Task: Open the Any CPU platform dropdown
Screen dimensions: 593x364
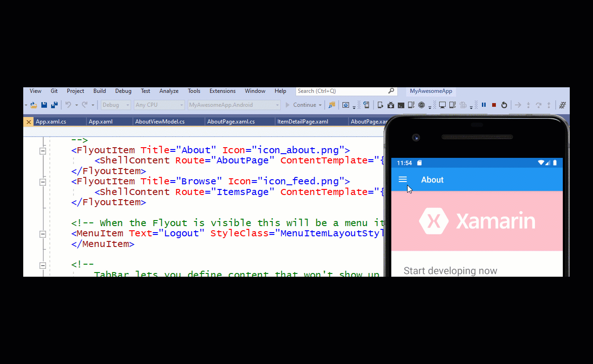Action: (159, 105)
